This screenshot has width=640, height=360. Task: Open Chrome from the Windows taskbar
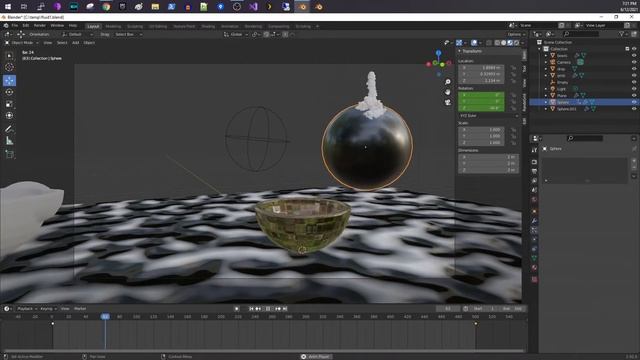tap(106, 7)
